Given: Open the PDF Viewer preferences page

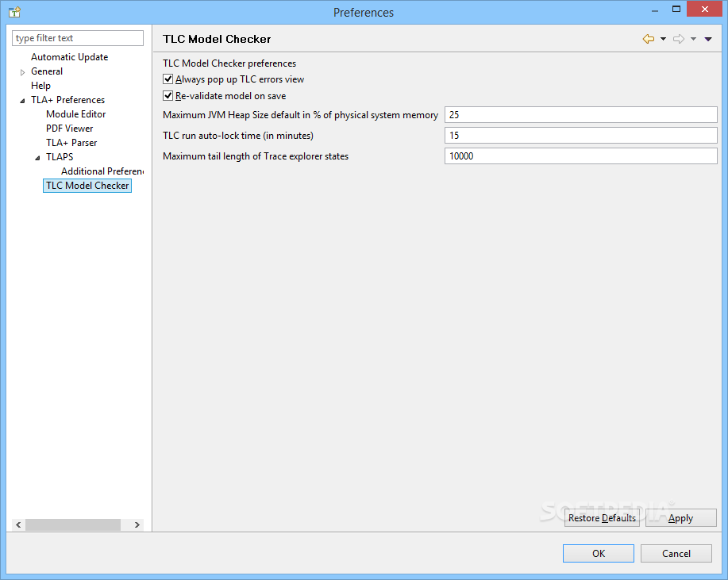Looking at the screenshot, I should (x=70, y=129).
